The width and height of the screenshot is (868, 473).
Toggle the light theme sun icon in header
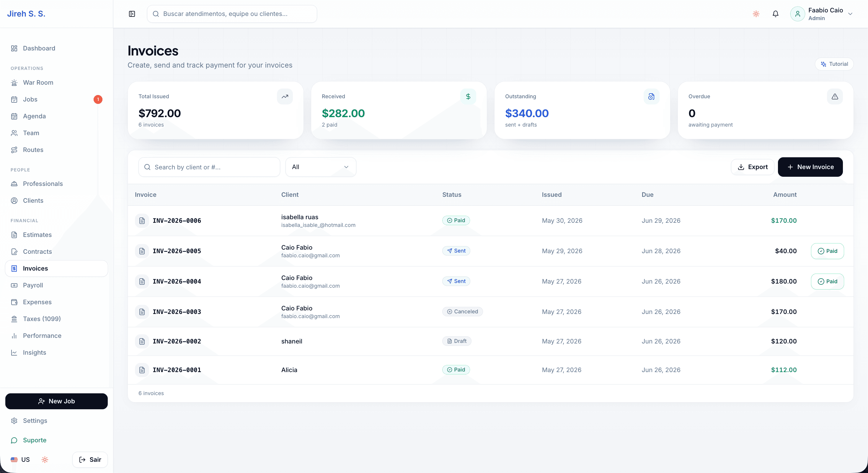click(756, 14)
